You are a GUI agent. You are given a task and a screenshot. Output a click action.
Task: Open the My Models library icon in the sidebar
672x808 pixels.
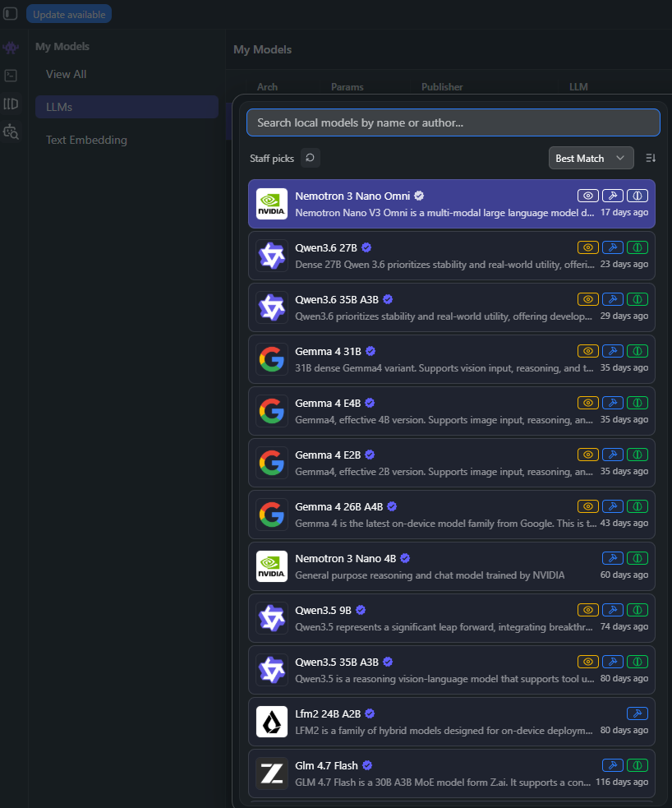tap(11, 104)
